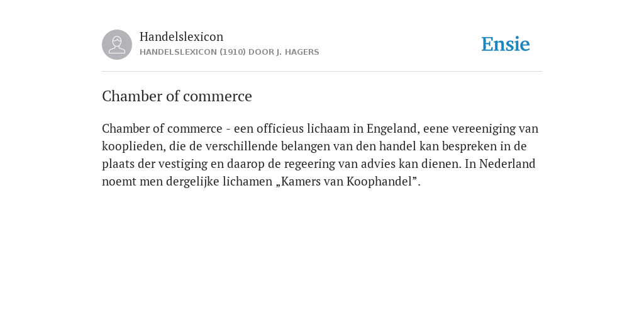The width and height of the screenshot is (644, 322).
Task: Open the Ensie logo link
Action: [506, 45]
